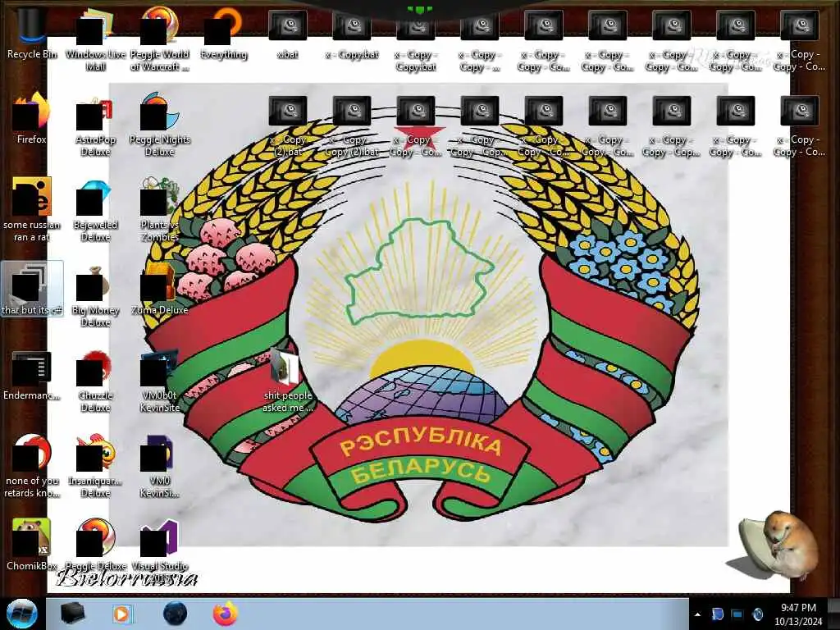Launch Insaniquarium Deluxe shortcut
This screenshot has width=840, height=630.
pos(95,465)
